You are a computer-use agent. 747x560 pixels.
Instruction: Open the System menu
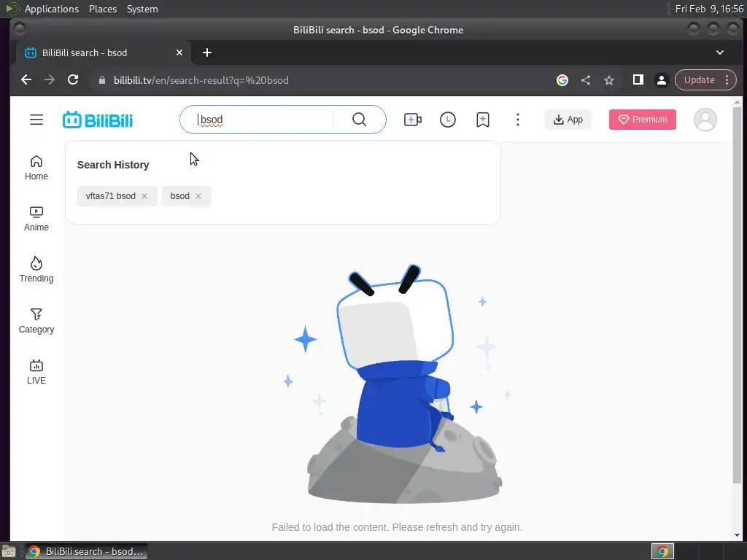click(x=142, y=9)
